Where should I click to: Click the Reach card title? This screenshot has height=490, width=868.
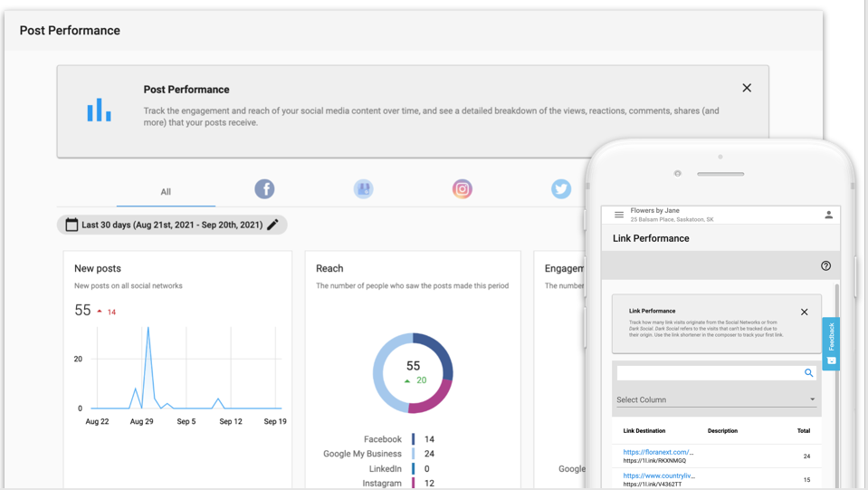point(329,268)
